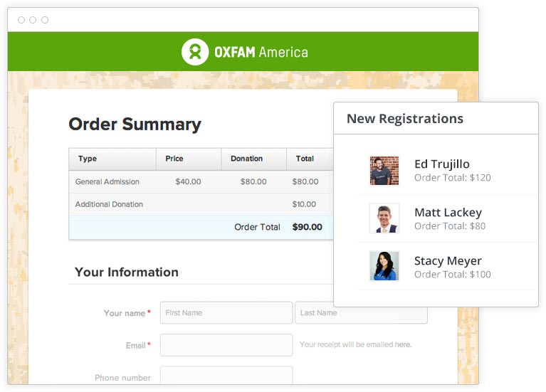
Task: Focus the Phone number input field
Action: (x=226, y=376)
